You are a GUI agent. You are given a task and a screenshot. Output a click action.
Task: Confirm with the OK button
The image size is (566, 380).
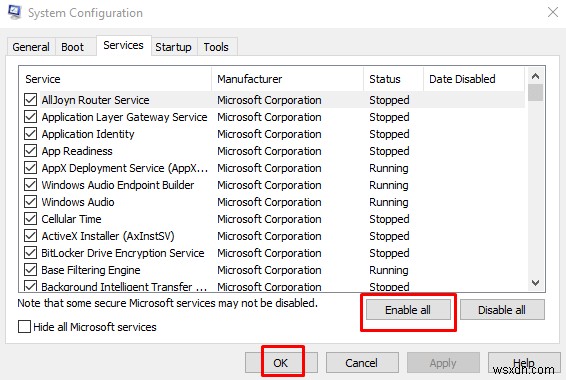pos(281,362)
